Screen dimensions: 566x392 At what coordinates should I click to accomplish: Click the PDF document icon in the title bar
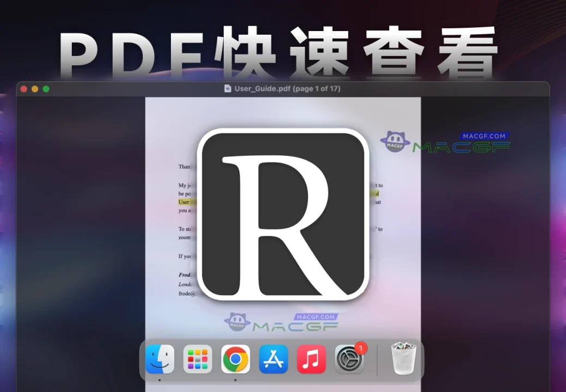coord(228,89)
